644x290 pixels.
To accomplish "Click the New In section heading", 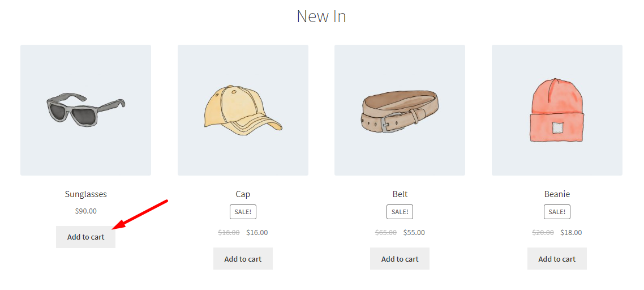I will click(x=321, y=16).
